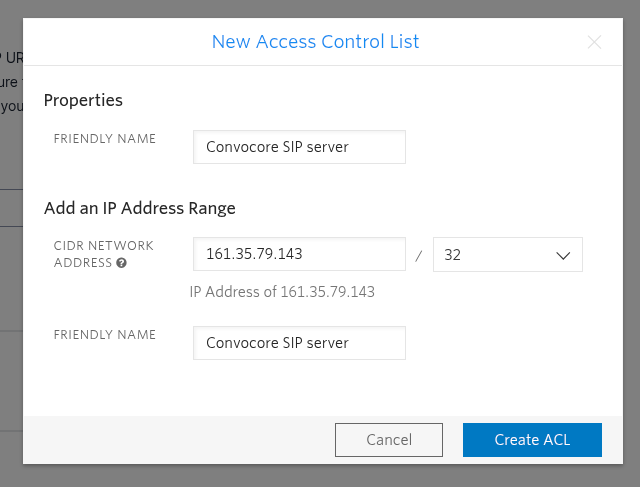Click the New Access Control List title

click(315, 42)
